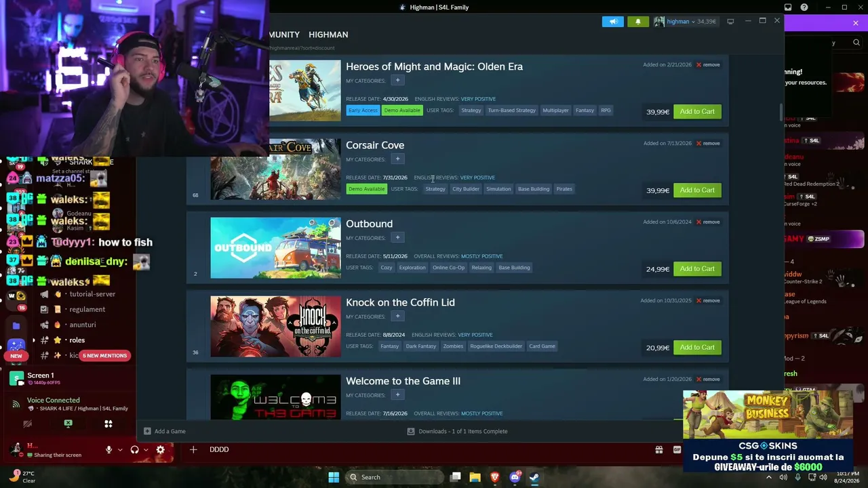
Task: Open the Heroes of Might and Magic: Olden Era title
Action: (x=434, y=66)
